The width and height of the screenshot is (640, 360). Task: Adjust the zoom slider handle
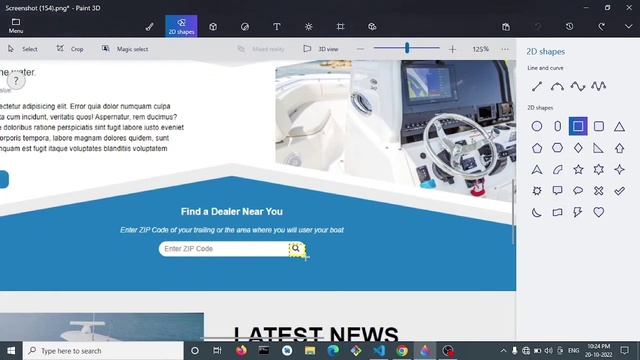pos(407,48)
